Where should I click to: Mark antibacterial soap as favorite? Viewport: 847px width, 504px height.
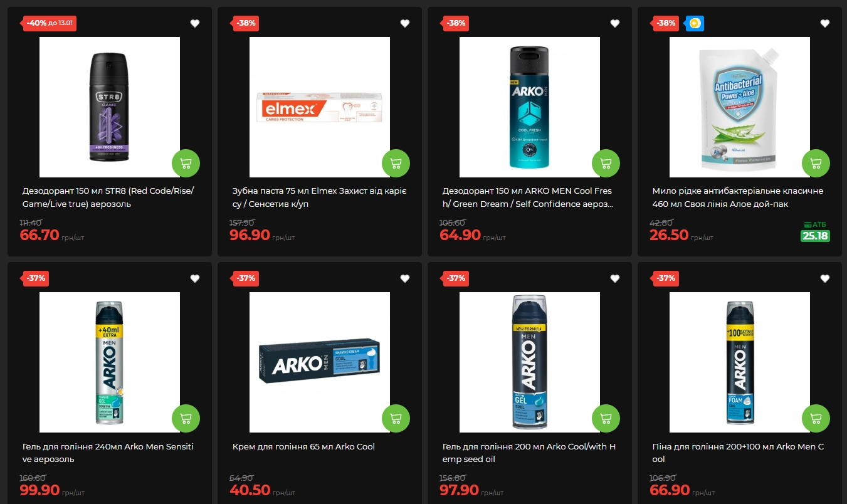pos(825,23)
